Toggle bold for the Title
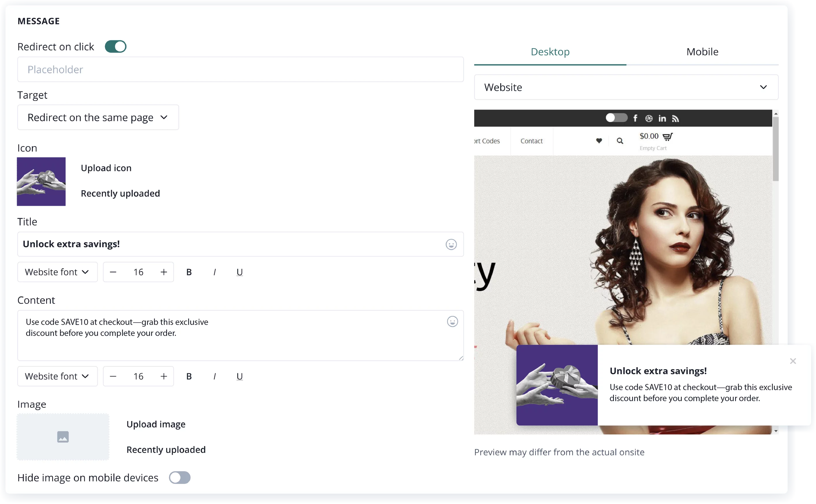 coord(189,272)
